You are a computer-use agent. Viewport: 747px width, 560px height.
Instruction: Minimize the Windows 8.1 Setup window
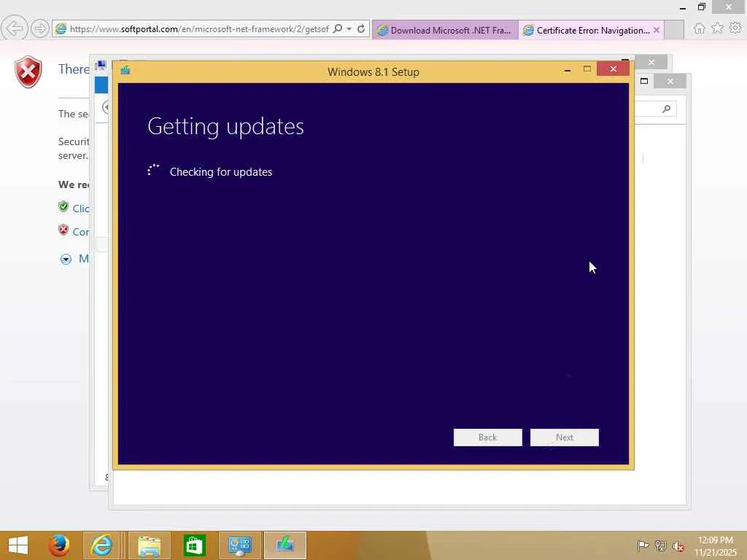[x=567, y=69]
